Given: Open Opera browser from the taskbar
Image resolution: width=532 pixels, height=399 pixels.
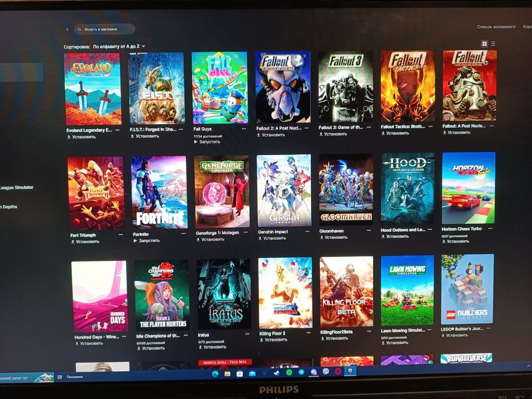Looking at the screenshot, I should tap(338, 371).
